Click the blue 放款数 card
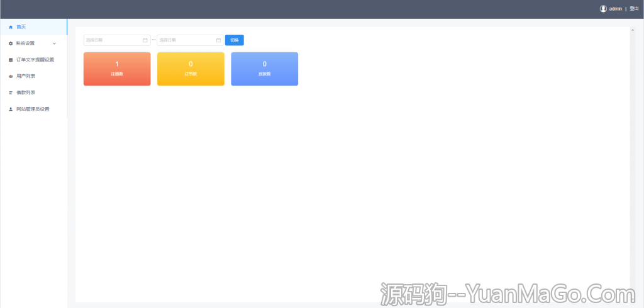 coord(265,69)
